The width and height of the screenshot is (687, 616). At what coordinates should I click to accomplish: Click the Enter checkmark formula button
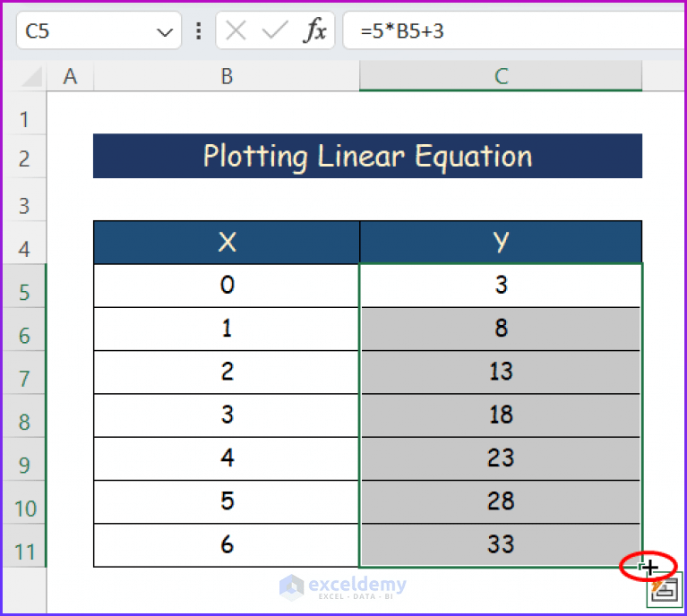tap(275, 31)
